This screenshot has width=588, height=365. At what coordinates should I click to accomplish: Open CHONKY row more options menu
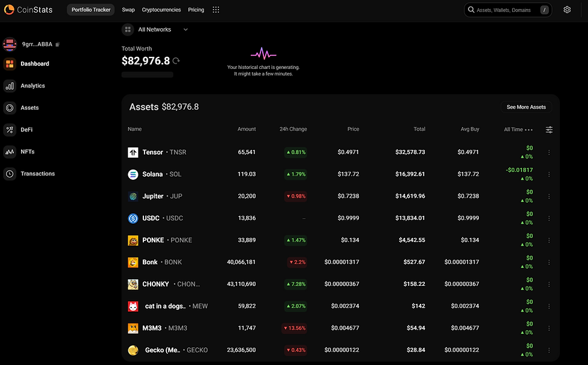point(549,285)
